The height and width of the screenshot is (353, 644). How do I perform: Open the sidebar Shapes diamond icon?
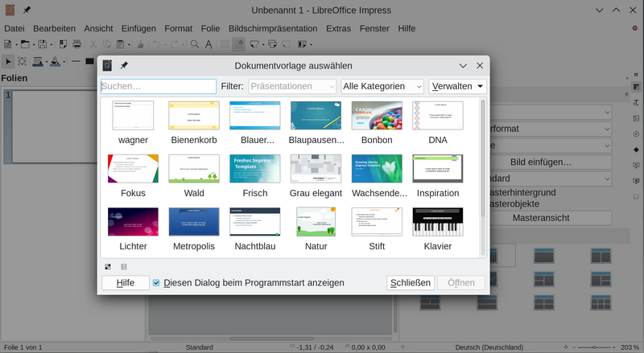[636, 150]
